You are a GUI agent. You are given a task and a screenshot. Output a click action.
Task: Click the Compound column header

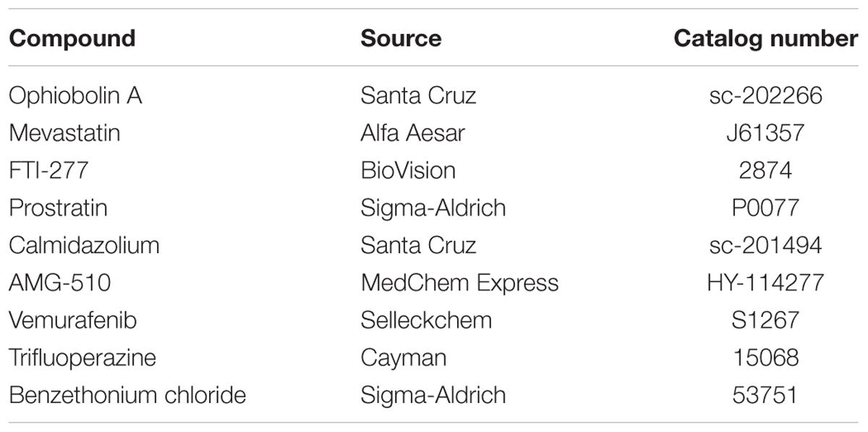coord(72,39)
